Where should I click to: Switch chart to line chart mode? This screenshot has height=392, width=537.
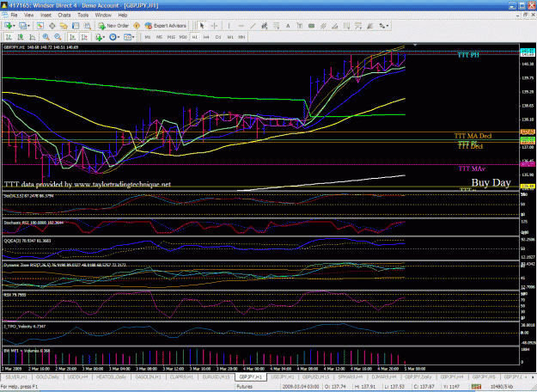click(32, 37)
